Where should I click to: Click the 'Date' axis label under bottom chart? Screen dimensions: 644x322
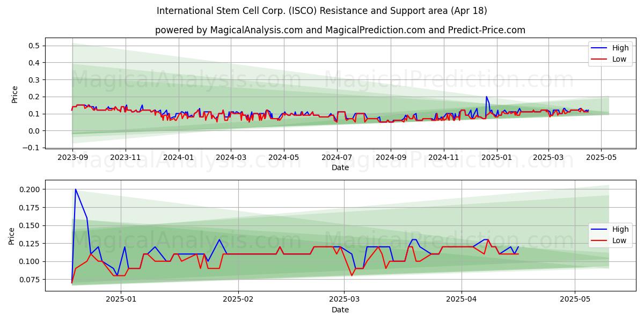click(340, 310)
